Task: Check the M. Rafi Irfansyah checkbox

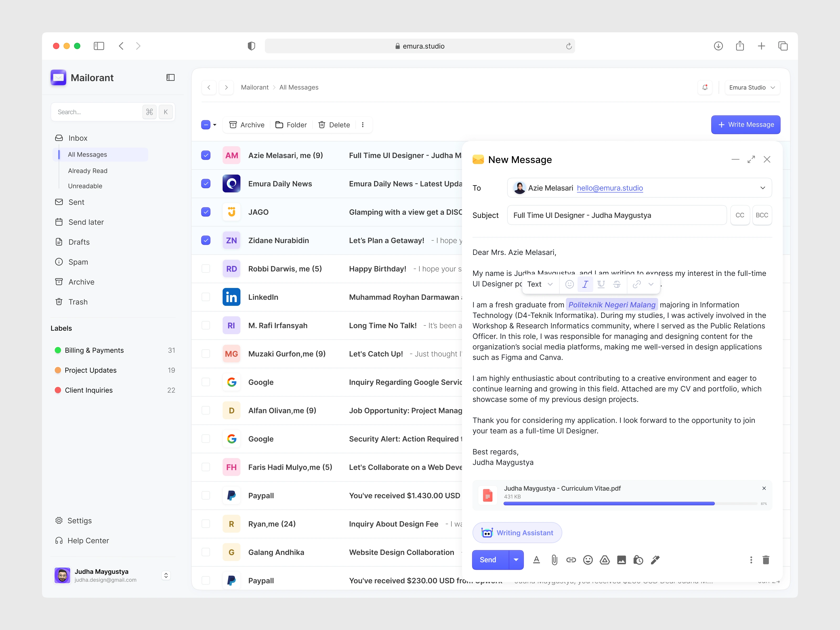Action: point(206,325)
